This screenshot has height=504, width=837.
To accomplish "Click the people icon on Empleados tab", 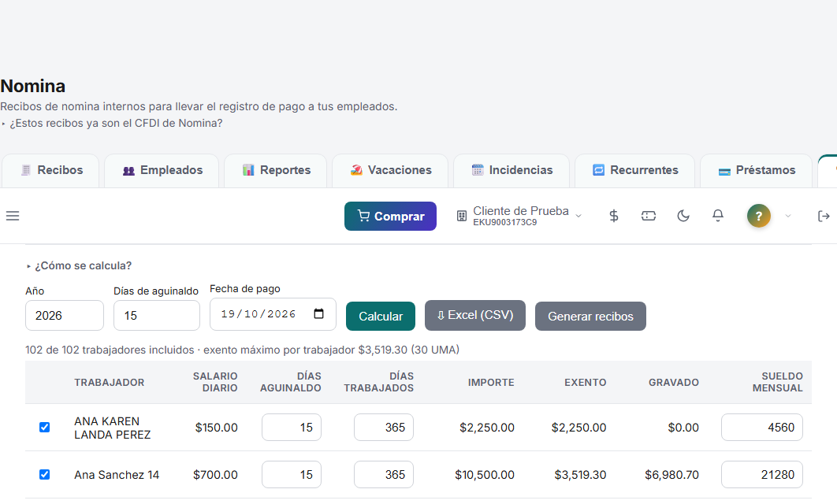I will tap(128, 171).
